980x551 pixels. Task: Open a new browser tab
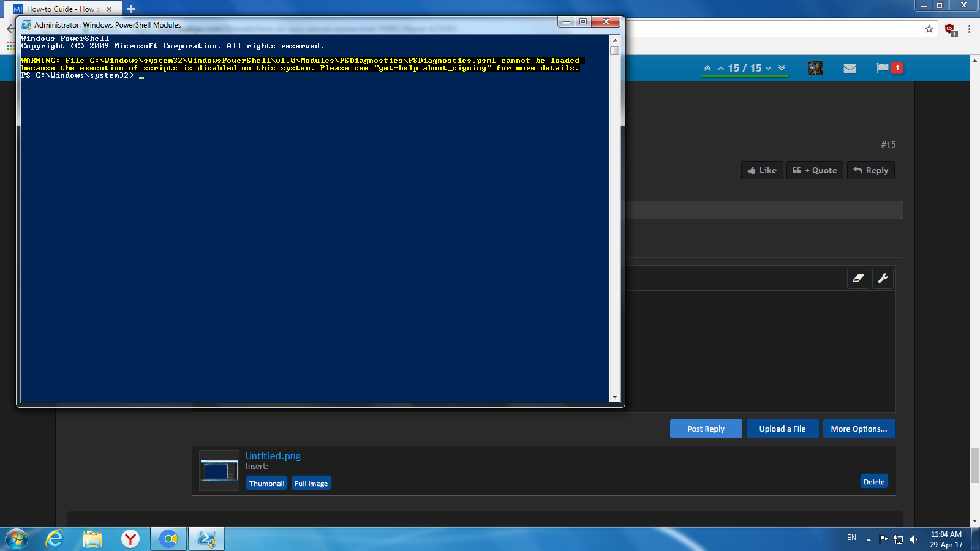click(x=130, y=9)
